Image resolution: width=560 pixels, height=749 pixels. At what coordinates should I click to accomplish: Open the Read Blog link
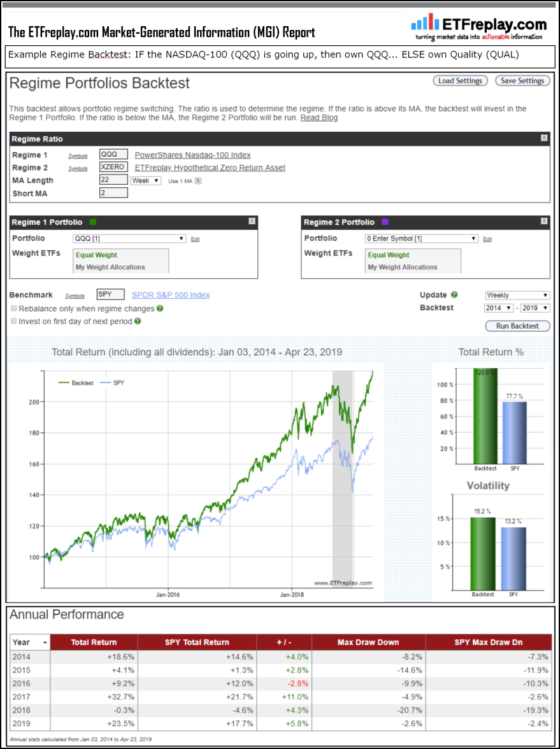click(319, 117)
